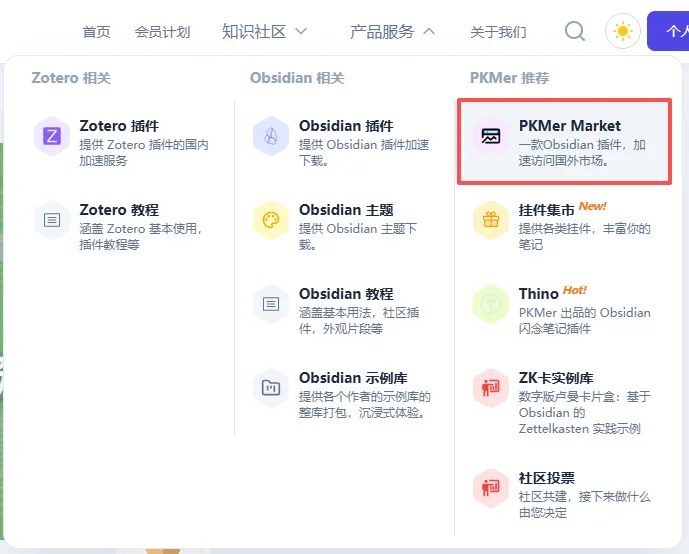Click description 提供各类挂件，丰富你的笔记
The height and width of the screenshot is (554, 689).
click(584, 237)
